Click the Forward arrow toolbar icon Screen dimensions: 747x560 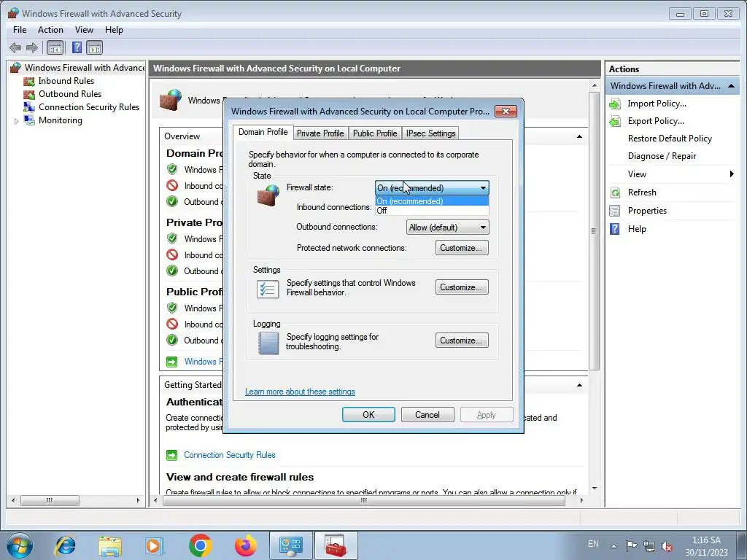32,47
